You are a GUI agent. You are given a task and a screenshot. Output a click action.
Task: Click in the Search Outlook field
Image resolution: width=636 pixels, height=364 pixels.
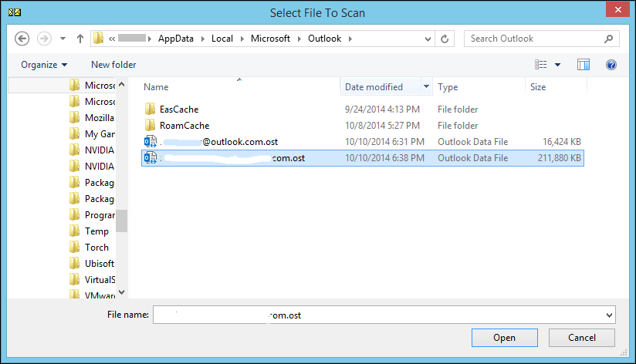tap(533, 39)
